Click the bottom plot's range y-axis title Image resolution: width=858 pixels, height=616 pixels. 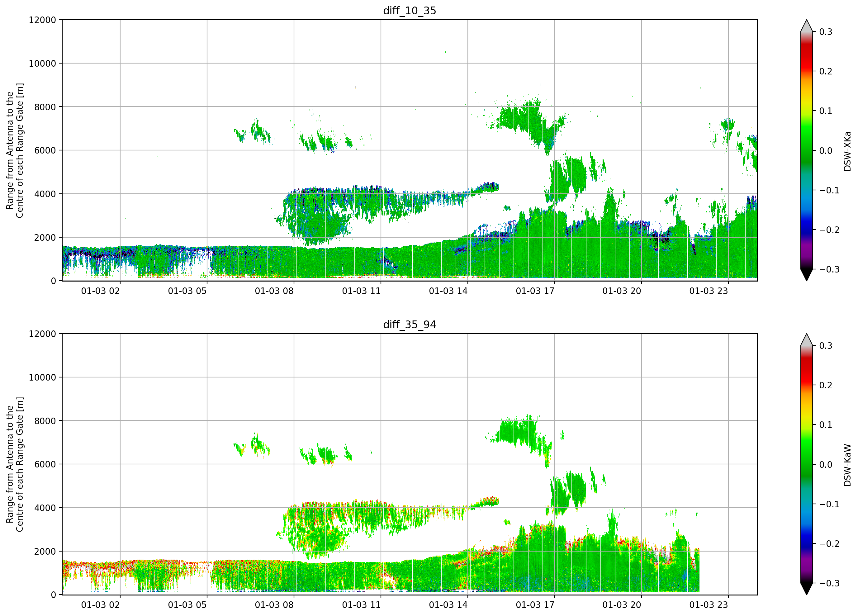[x=15, y=464]
